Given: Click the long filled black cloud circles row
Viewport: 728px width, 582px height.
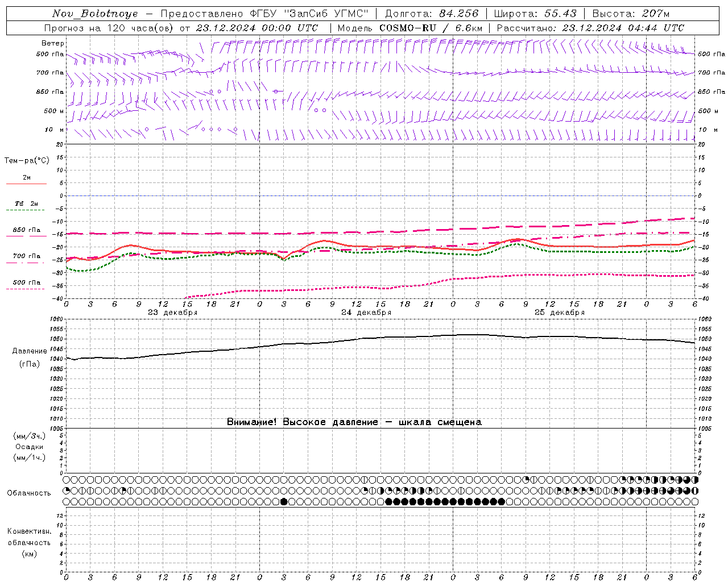Looking at the screenshot, I should click(x=445, y=502).
